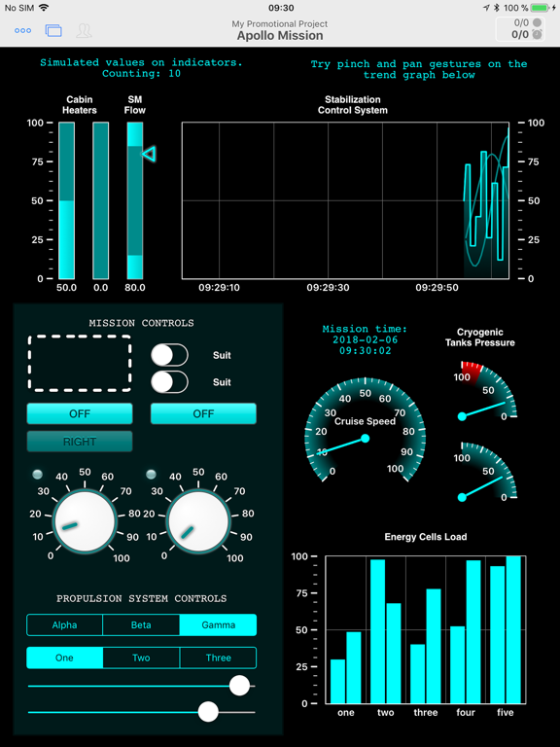Tap the battery indicator in status bar
Screen dimensions: 560x747
540,8
